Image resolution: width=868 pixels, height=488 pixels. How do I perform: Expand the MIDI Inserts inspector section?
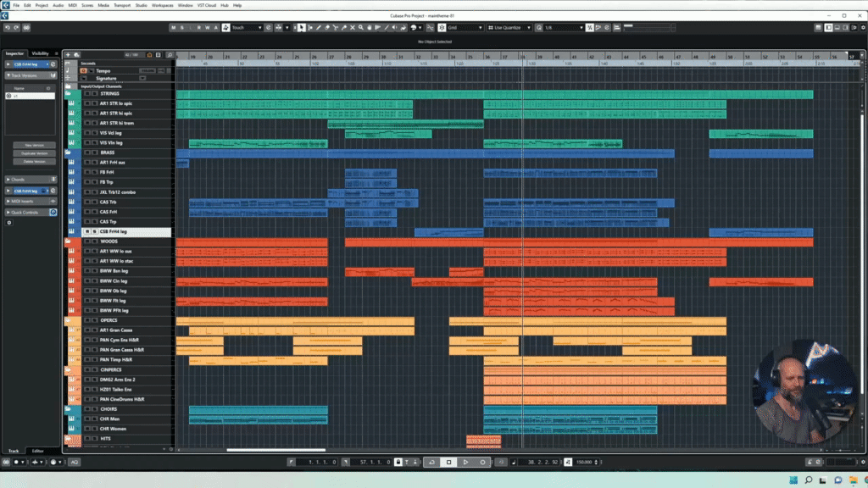[x=8, y=202]
